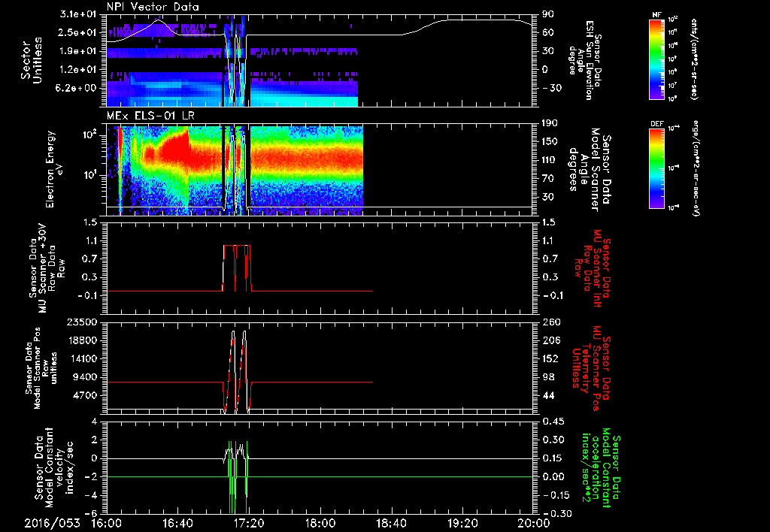The height and width of the screenshot is (532, 770).
Task: Click the 98 telemetry tick value
Action: tap(548, 377)
